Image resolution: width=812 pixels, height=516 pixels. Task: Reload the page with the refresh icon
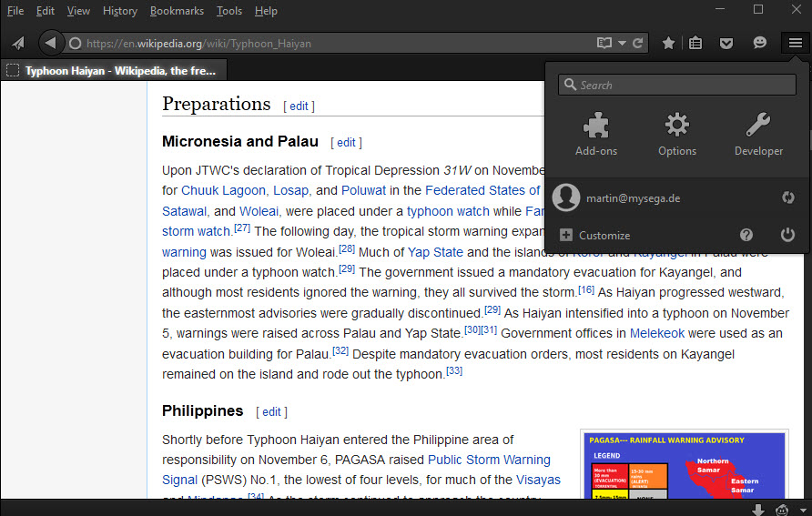(637, 43)
